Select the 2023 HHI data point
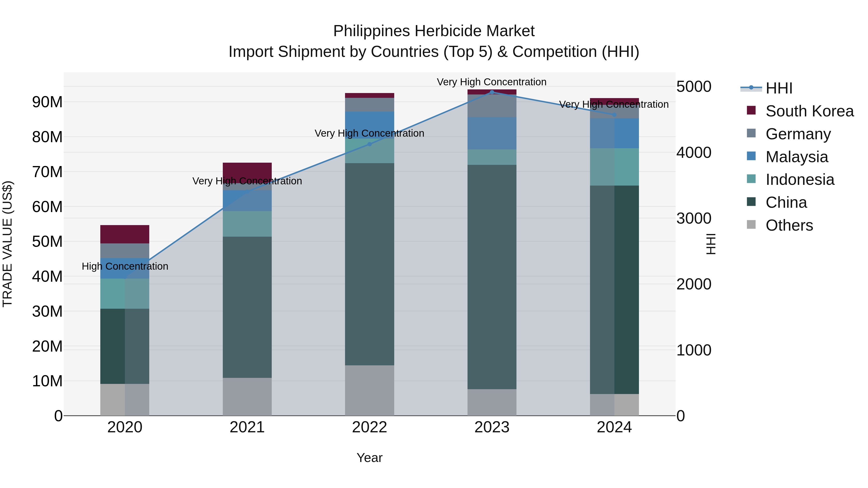Image resolution: width=868 pixels, height=488 pixels. pyautogui.click(x=492, y=92)
